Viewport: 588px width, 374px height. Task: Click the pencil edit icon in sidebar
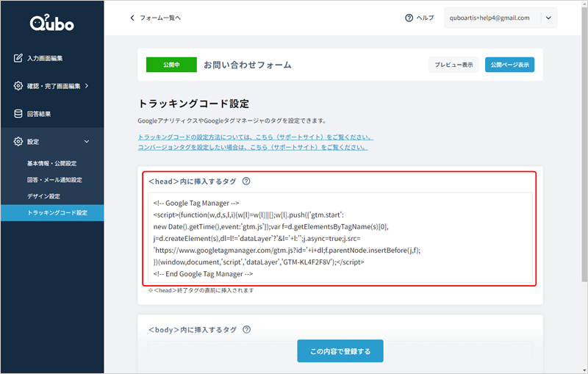point(18,58)
